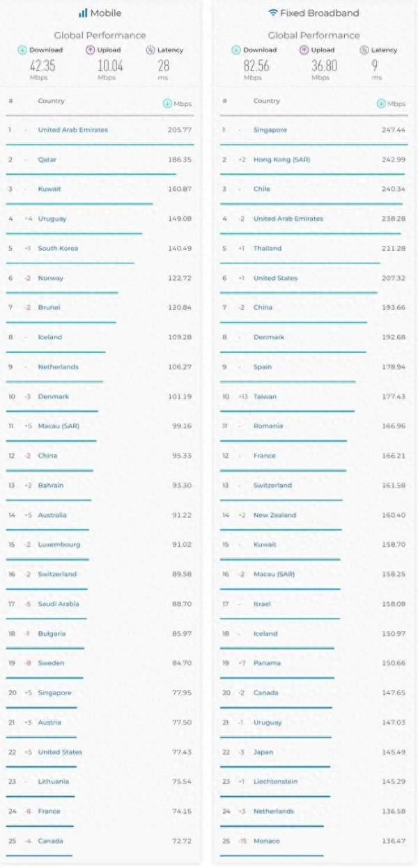Select Hong Kong (SAR) broadband entry

pos(281,160)
